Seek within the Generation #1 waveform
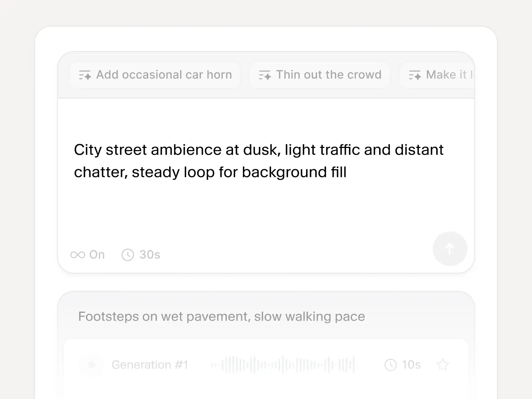 click(x=283, y=365)
